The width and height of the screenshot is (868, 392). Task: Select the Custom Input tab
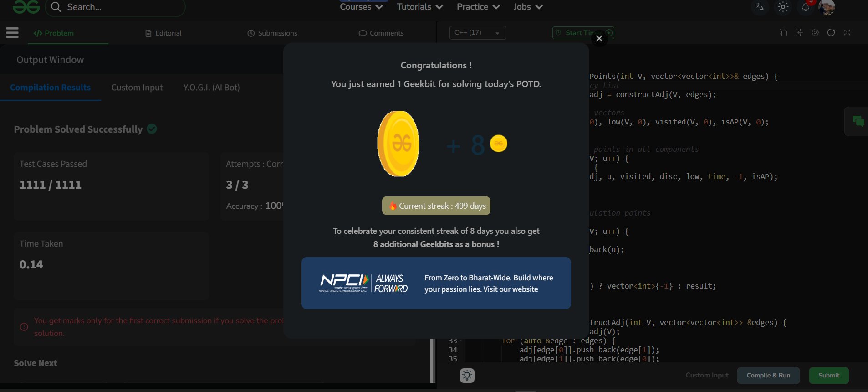point(137,88)
